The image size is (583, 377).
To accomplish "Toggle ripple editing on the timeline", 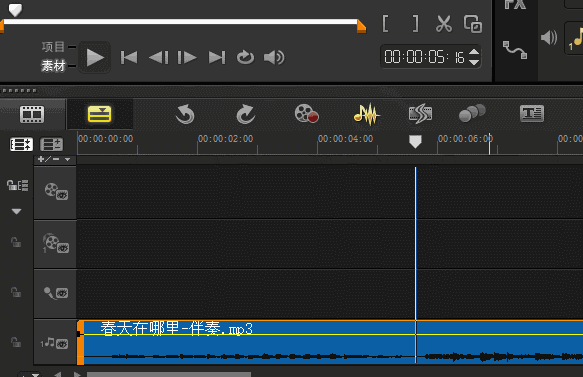I will [17, 185].
